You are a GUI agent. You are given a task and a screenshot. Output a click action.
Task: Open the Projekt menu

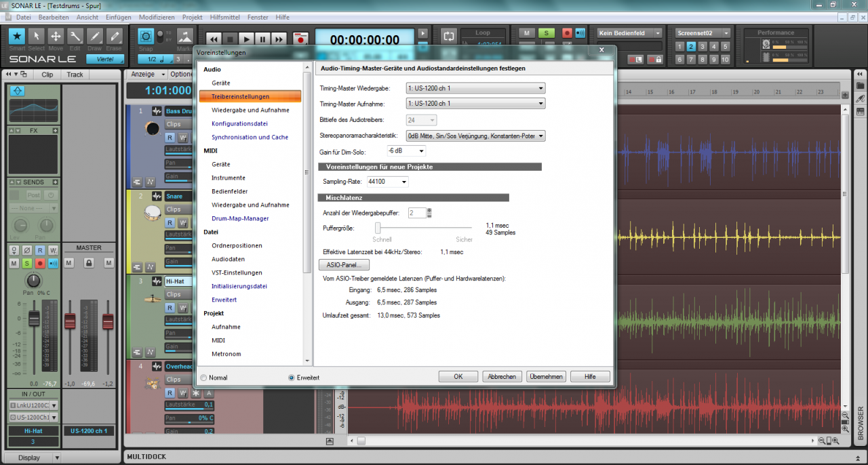(x=193, y=17)
